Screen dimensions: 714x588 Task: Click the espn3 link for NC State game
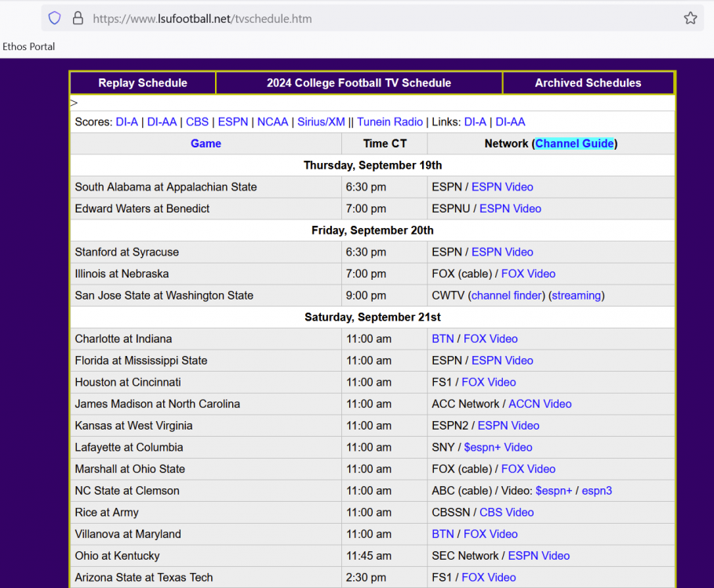[596, 491]
